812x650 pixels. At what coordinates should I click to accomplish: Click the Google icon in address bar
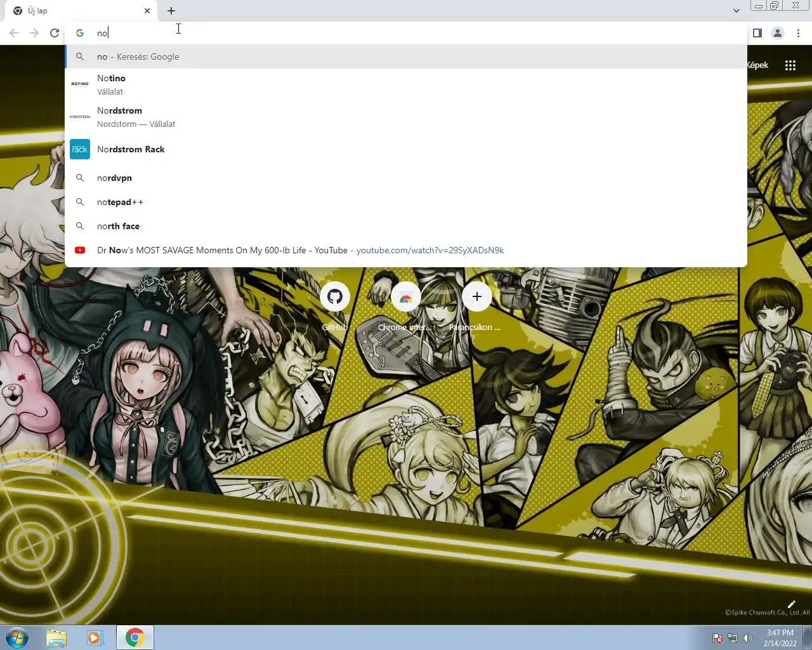(80, 33)
